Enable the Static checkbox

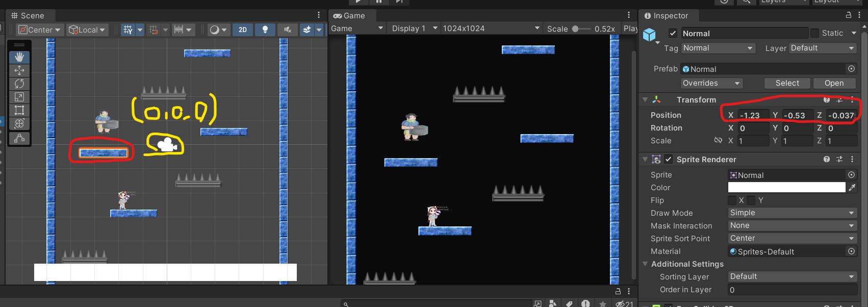[x=814, y=33]
